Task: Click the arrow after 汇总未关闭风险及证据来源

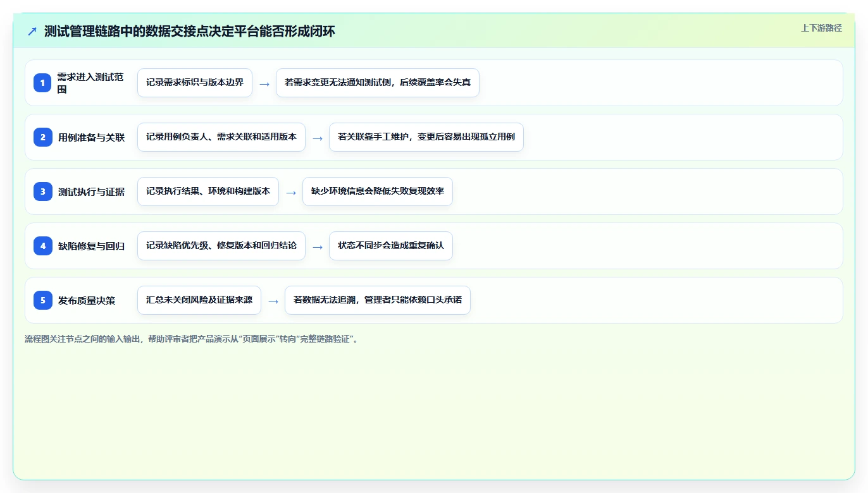Action: point(273,301)
